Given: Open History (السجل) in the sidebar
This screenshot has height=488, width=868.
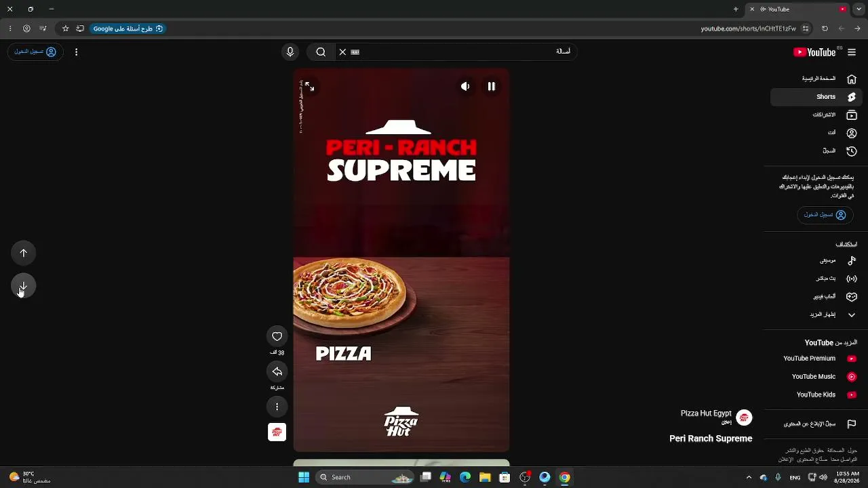Looking at the screenshot, I should (816, 151).
